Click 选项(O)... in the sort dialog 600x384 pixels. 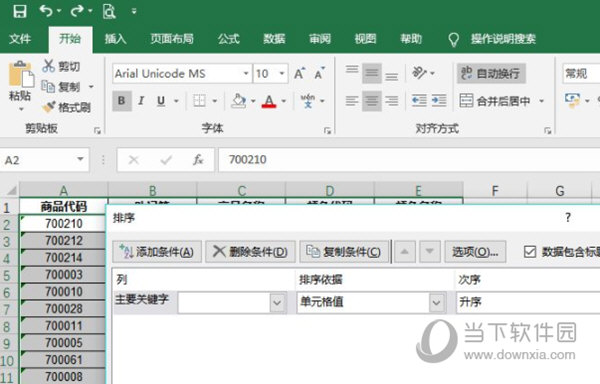pyautogui.click(x=475, y=252)
